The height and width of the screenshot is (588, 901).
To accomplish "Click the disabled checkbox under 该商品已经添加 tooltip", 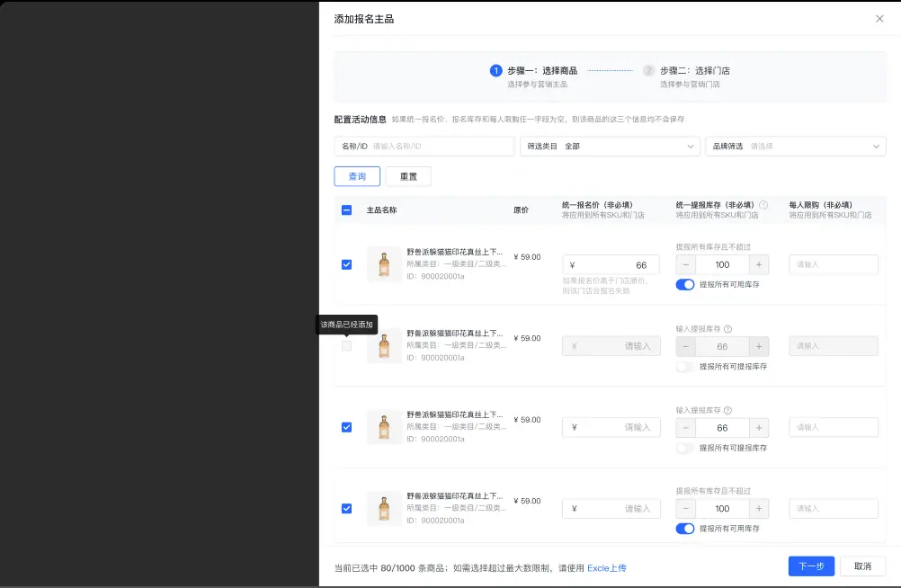I will pos(346,346).
